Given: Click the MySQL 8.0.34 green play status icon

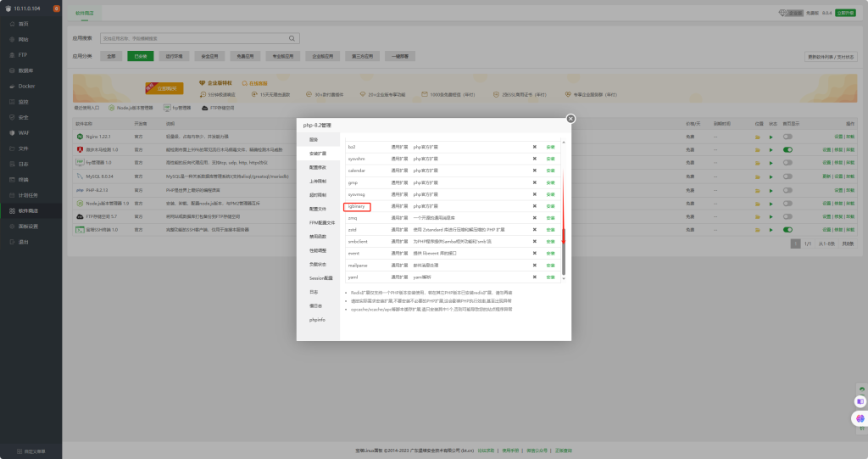Looking at the screenshot, I should (x=771, y=176).
